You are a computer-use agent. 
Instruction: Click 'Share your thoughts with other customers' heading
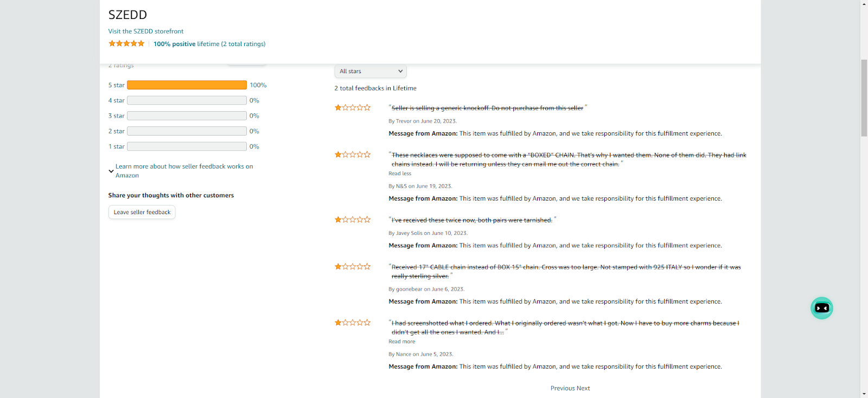pyautogui.click(x=171, y=195)
